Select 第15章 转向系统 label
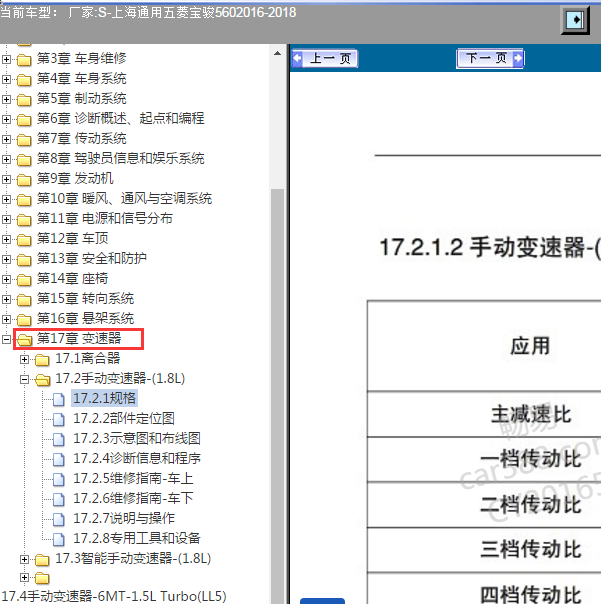Image resolution: width=601 pixels, height=604 pixels. [85, 299]
